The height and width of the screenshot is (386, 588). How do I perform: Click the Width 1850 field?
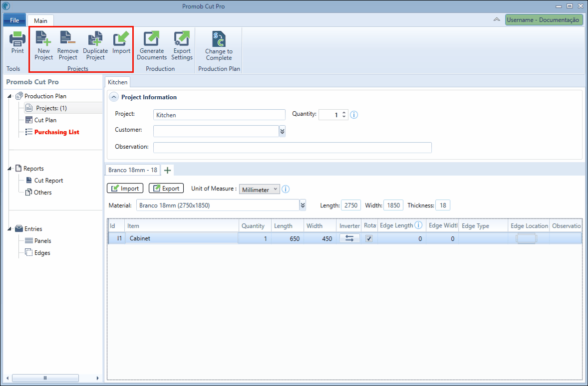[x=393, y=205]
